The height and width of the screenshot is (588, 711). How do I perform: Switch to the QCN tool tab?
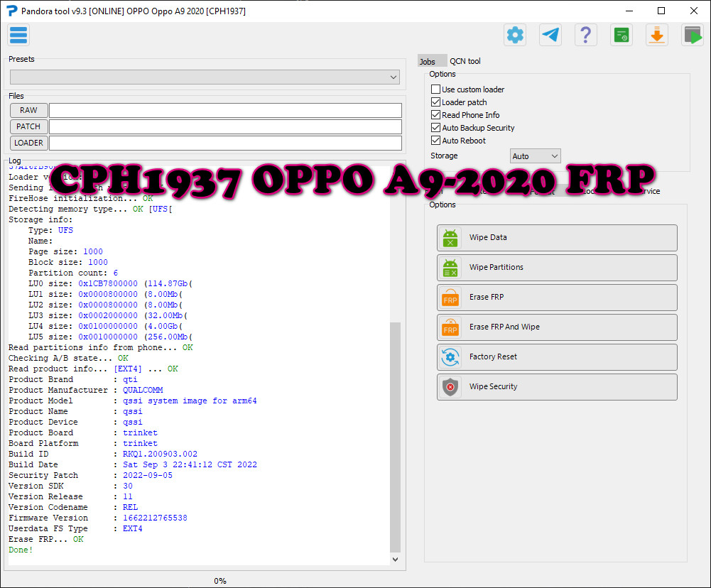click(x=465, y=61)
